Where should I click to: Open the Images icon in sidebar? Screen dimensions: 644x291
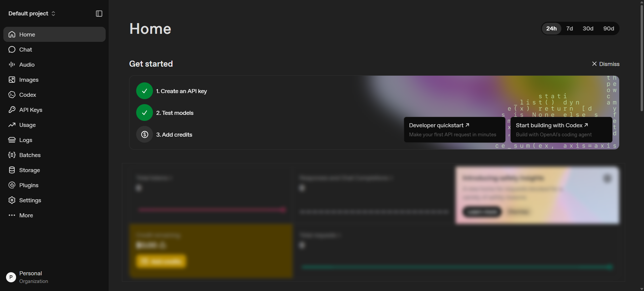pyautogui.click(x=12, y=80)
